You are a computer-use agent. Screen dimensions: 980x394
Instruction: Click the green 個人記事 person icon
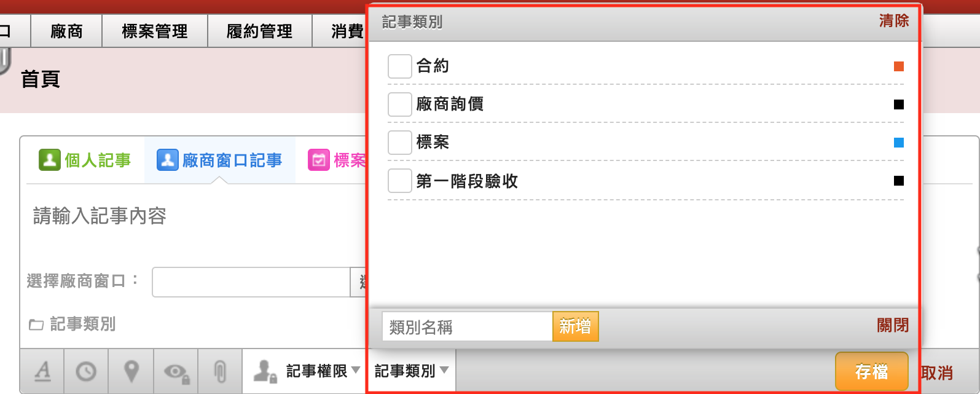tap(50, 160)
